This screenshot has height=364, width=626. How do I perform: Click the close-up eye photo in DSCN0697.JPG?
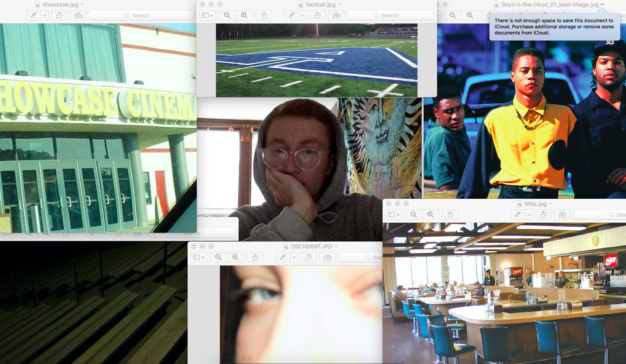pos(301,315)
